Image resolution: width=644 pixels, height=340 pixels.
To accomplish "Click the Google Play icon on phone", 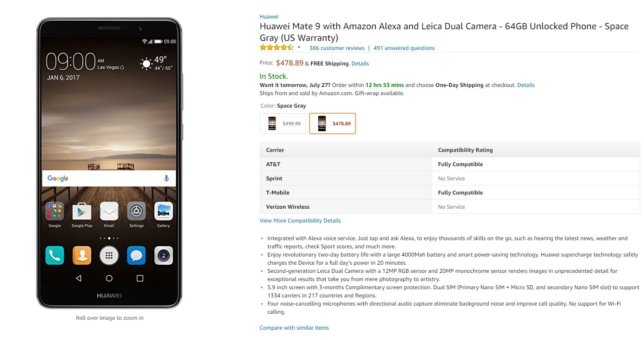I will tap(82, 211).
